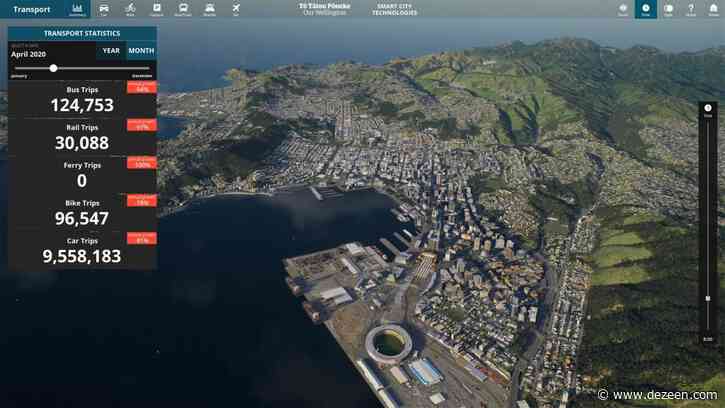Click the Bus Trips value 124,753
This screenshot has width=725, height=408.
82,105
